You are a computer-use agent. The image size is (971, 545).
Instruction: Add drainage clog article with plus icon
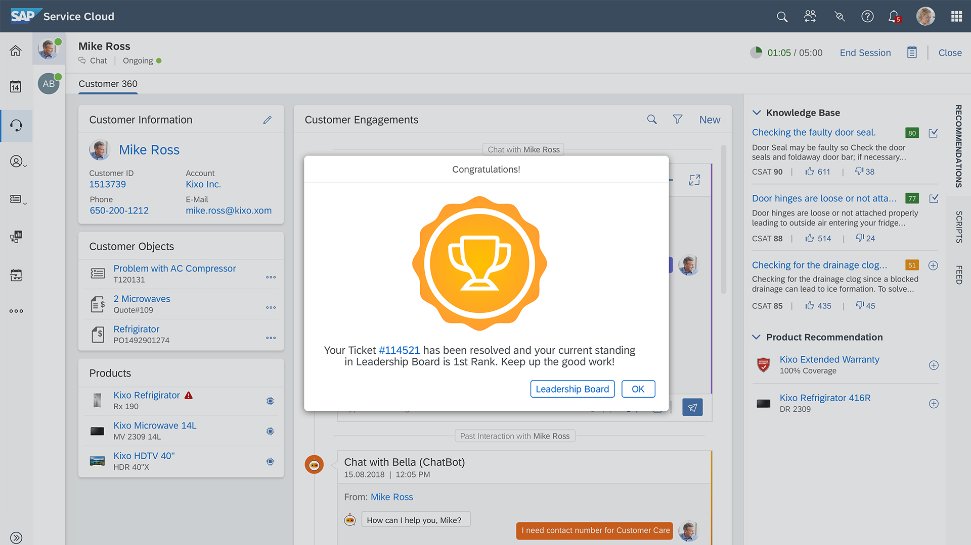click(x=933, y=266)
